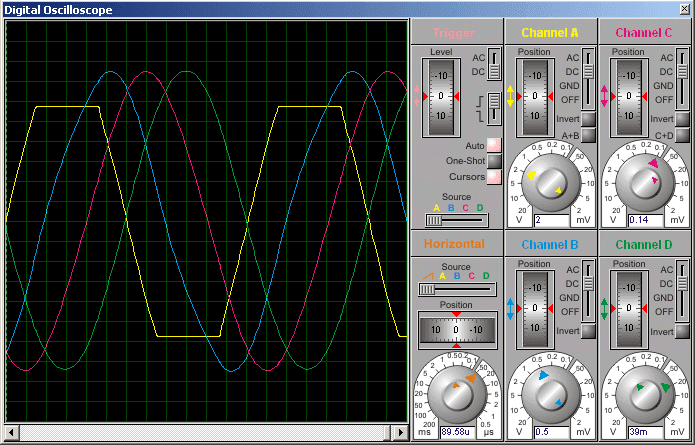Screen dimensions: 695x445
Task: Click the Trigger Level thumbwheel
Action: pos(441,97)
